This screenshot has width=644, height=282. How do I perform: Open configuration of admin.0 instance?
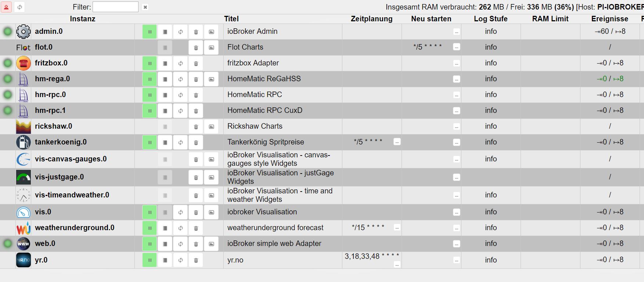[x=165, y=32]
